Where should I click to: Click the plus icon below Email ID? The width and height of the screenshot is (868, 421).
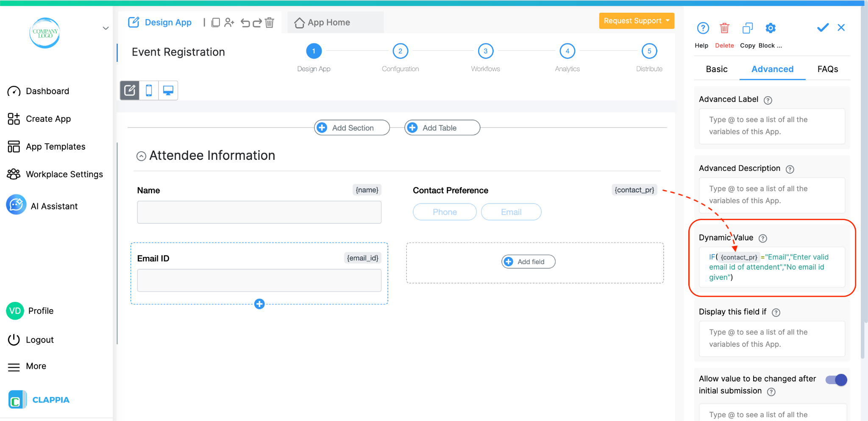click(259, 304)
